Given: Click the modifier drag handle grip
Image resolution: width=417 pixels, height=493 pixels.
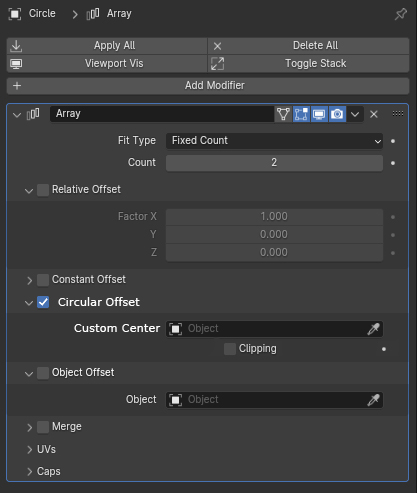Looking at the screenshot, I should pos(398,114).
